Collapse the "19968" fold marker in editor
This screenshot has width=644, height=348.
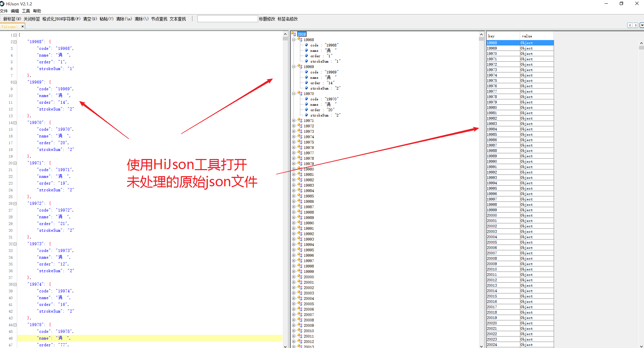point(15,42)
